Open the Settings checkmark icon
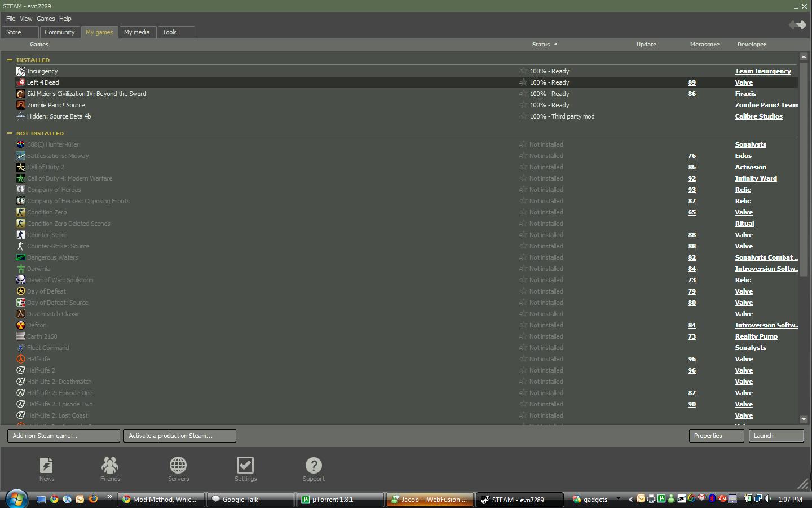This screenshot has width=812, height=508. click(x=245, y=466)
